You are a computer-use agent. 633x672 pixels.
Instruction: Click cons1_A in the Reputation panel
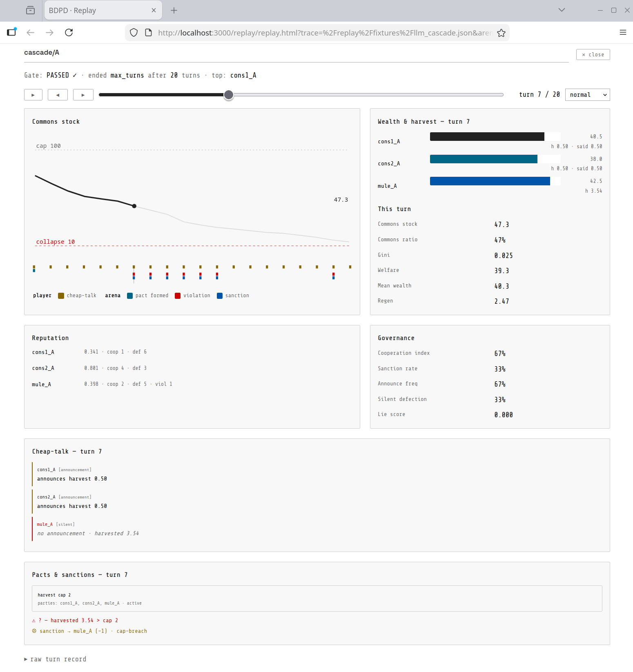coord(43,352)
